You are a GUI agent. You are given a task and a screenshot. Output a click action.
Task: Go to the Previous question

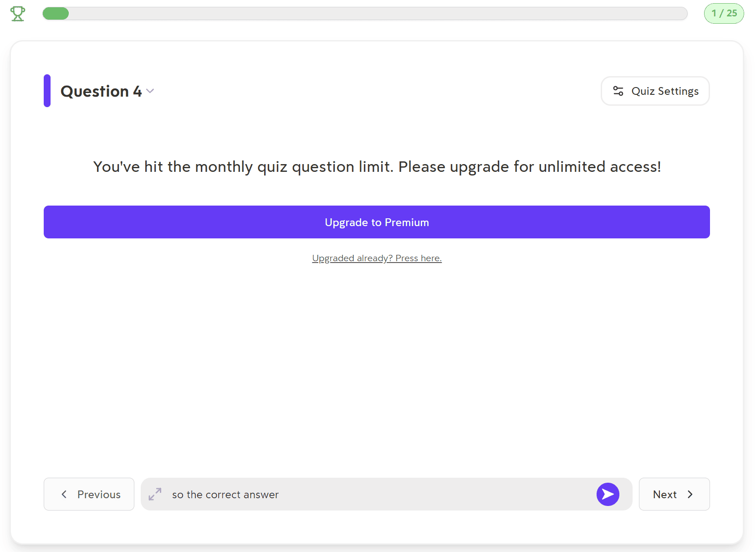click(x=89, y=494)
